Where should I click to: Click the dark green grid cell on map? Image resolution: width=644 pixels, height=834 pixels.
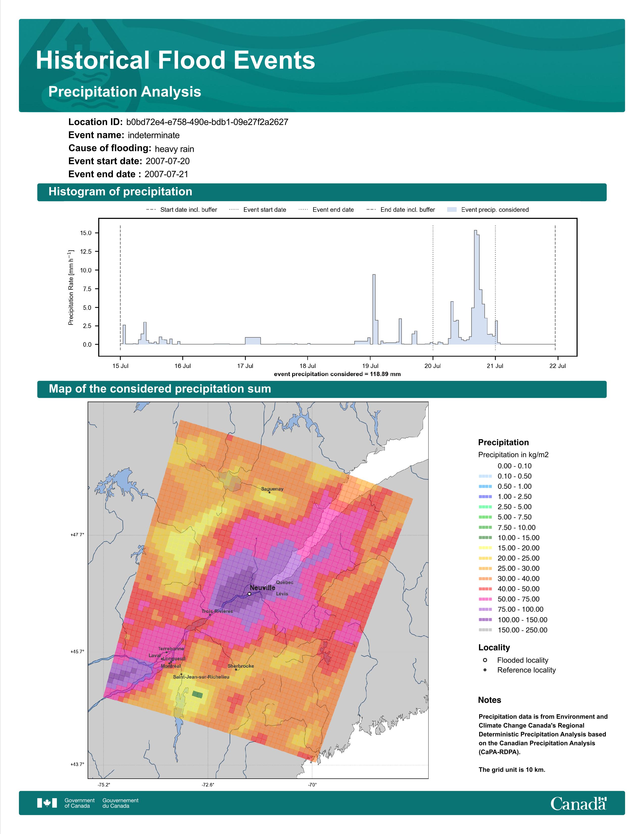click(x=198, y=694)
